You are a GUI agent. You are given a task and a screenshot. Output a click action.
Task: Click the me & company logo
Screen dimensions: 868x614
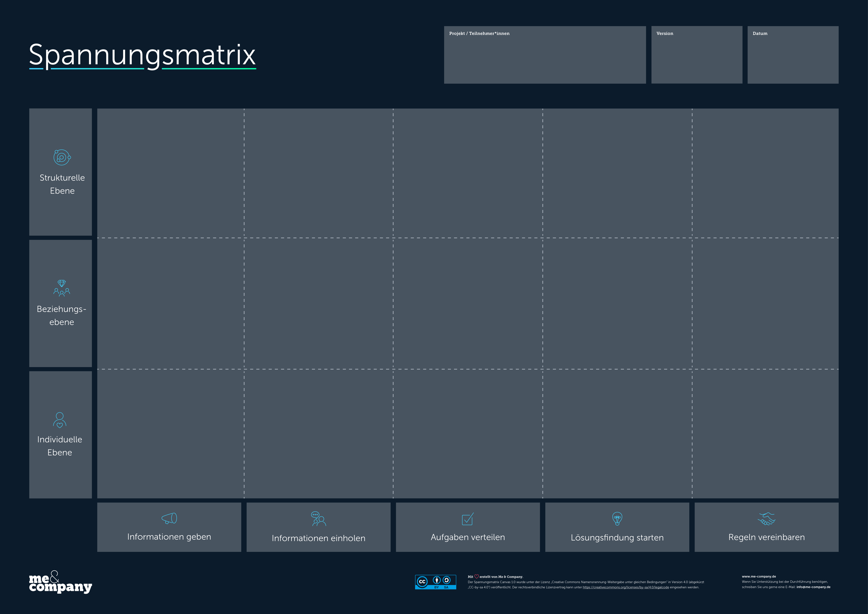click(60, 583)
